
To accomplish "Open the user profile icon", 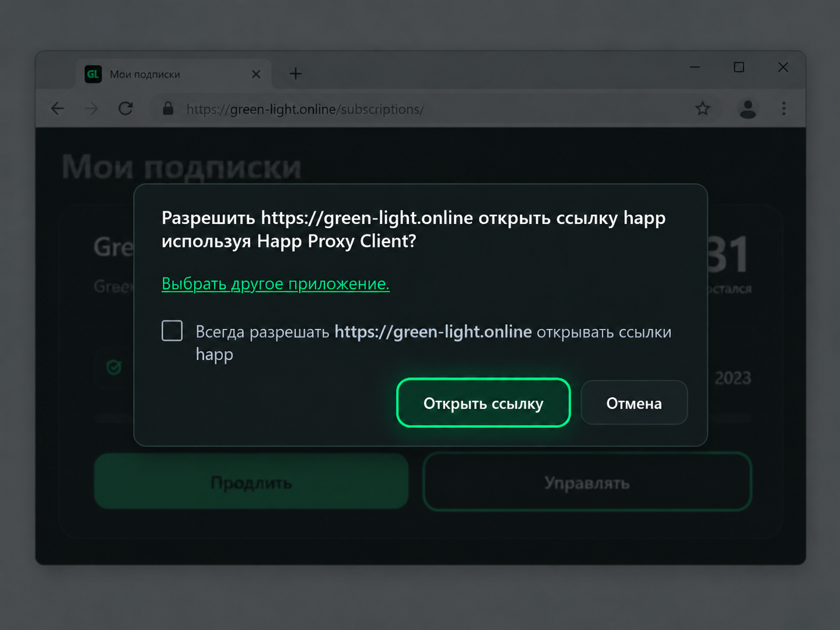I will (x=748, y=108).
